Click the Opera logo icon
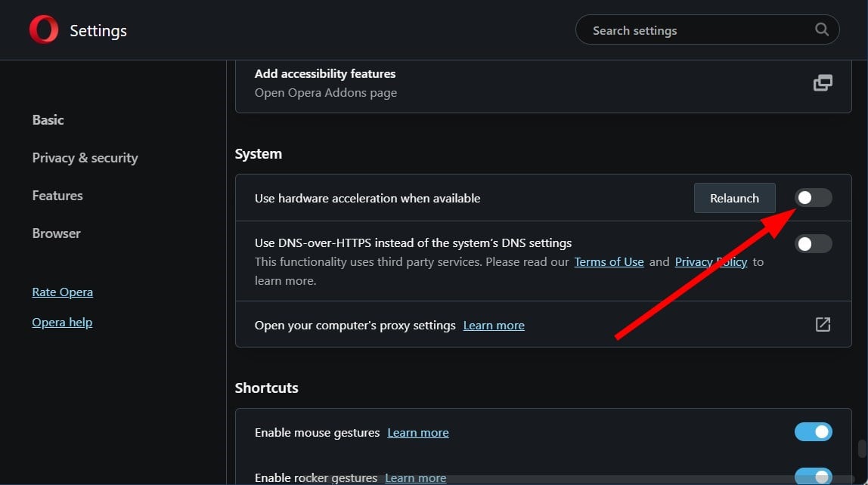 point(44,29)
